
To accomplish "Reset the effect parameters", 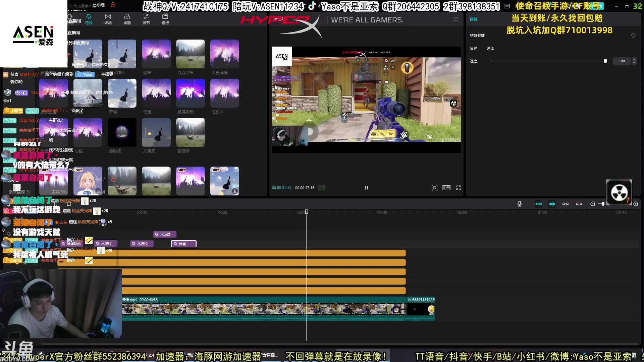I will coord(633,36).
